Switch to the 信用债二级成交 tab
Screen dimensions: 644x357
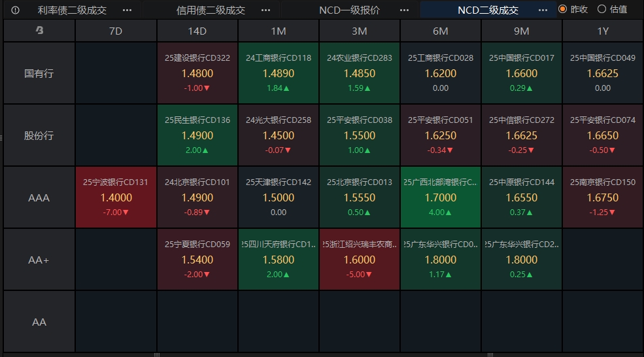tap(211, 10)
